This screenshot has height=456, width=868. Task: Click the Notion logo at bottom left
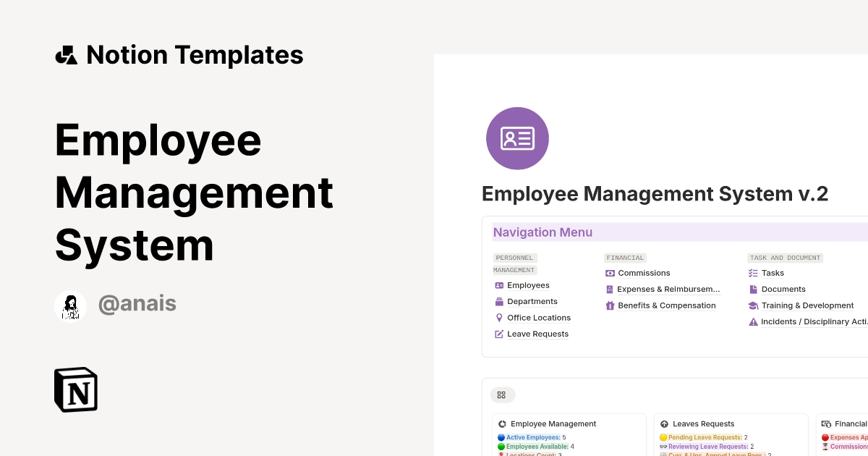[x=75, y=389]
